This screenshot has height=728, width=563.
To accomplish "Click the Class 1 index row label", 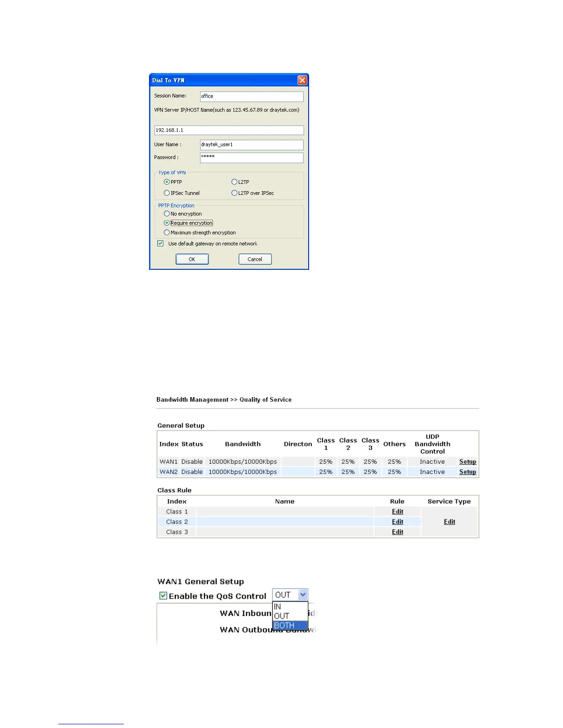I will [x=177, y=512].
